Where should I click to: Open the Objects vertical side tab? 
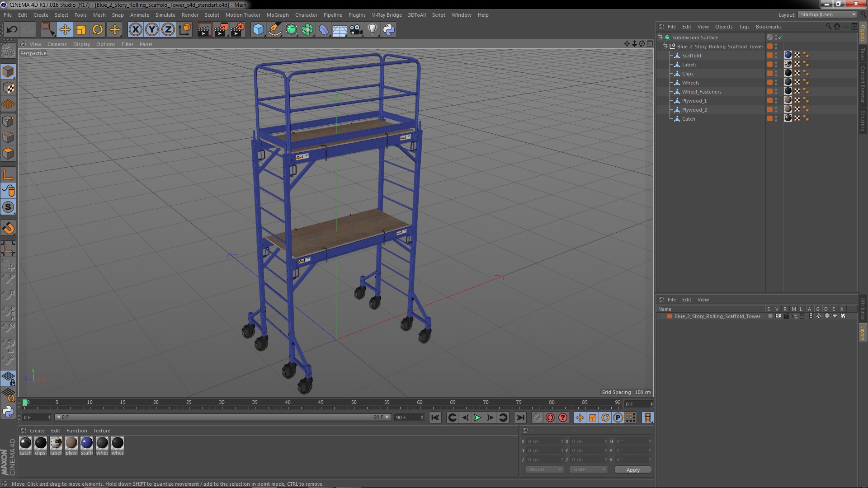click(x=863, y=33)
